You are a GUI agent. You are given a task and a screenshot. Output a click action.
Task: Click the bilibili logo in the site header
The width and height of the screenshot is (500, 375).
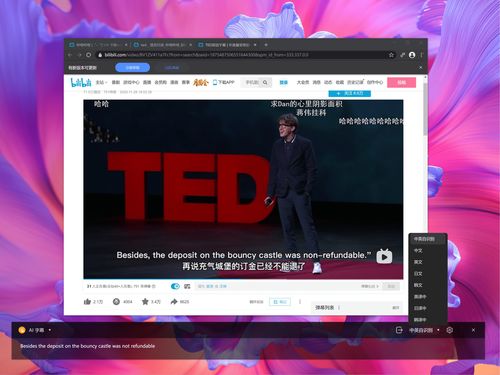(81, 82)
